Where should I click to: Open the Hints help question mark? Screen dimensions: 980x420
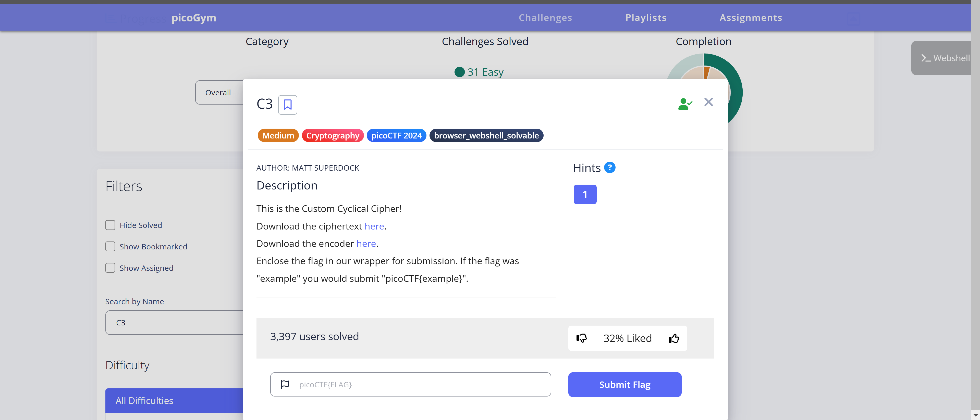pos(610,167)
